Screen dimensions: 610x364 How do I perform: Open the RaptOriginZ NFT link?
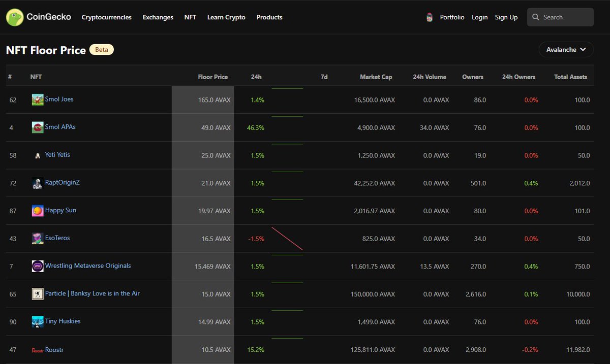coord(63,182)
